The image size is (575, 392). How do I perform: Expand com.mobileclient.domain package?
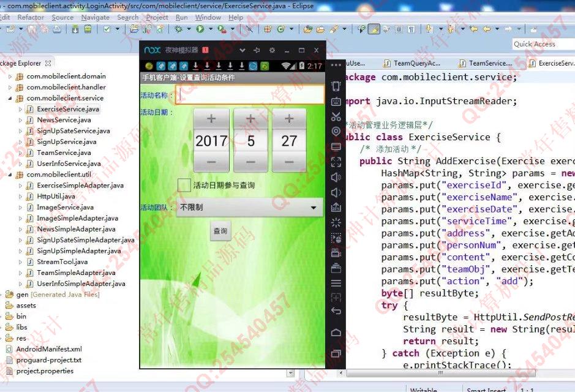(x=10, y=77)
